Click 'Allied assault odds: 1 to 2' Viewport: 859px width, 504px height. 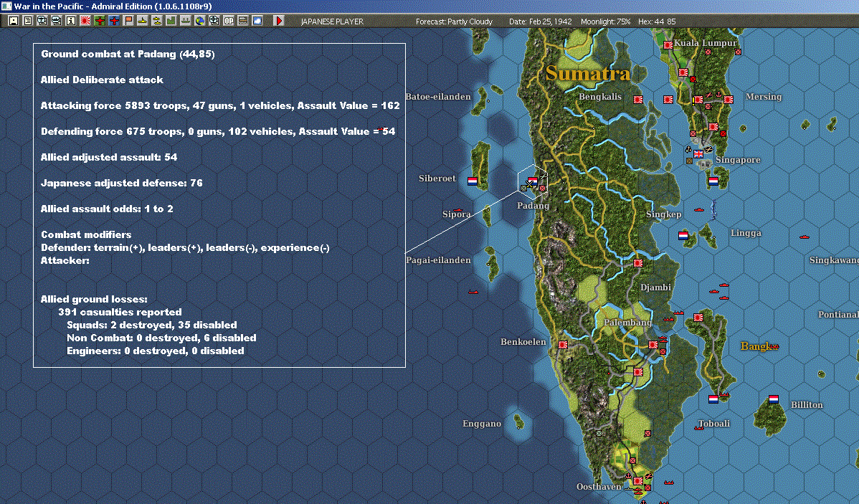[107, 208]
